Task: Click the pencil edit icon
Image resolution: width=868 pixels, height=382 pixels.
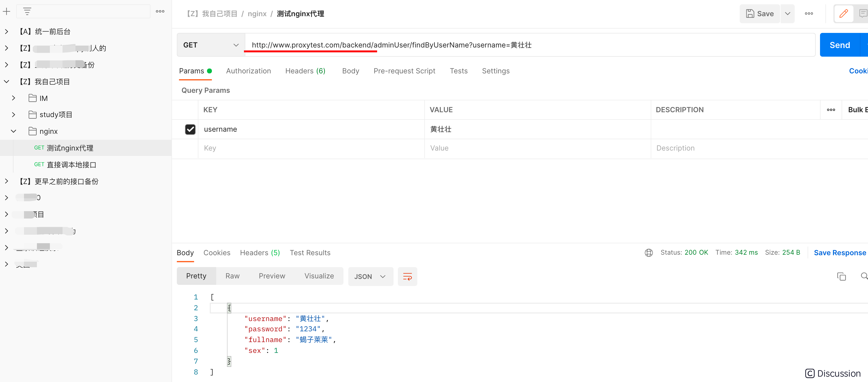Action: (844, 13)
